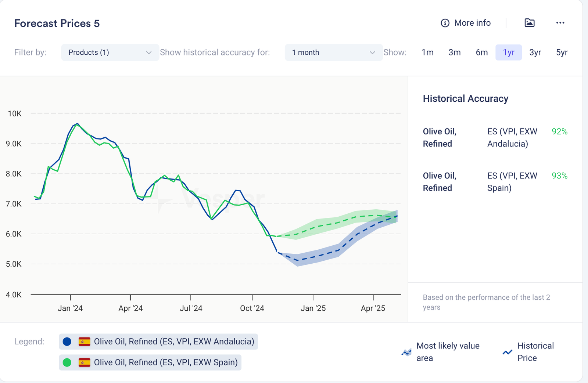Select the 5yr time range
Image resolution: width=588 pixels, height=383 pixels.
coord(562,53)
